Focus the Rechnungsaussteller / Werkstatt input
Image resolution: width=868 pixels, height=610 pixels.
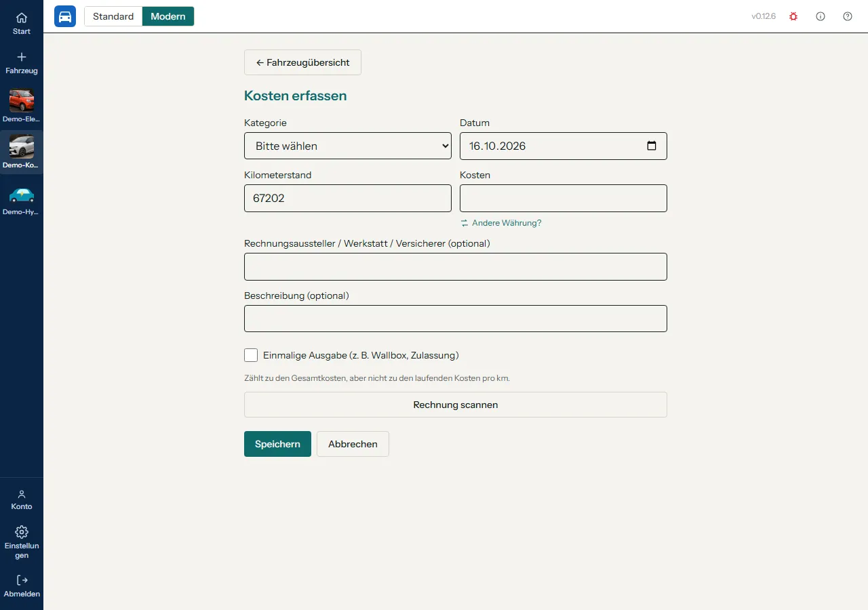456,266
